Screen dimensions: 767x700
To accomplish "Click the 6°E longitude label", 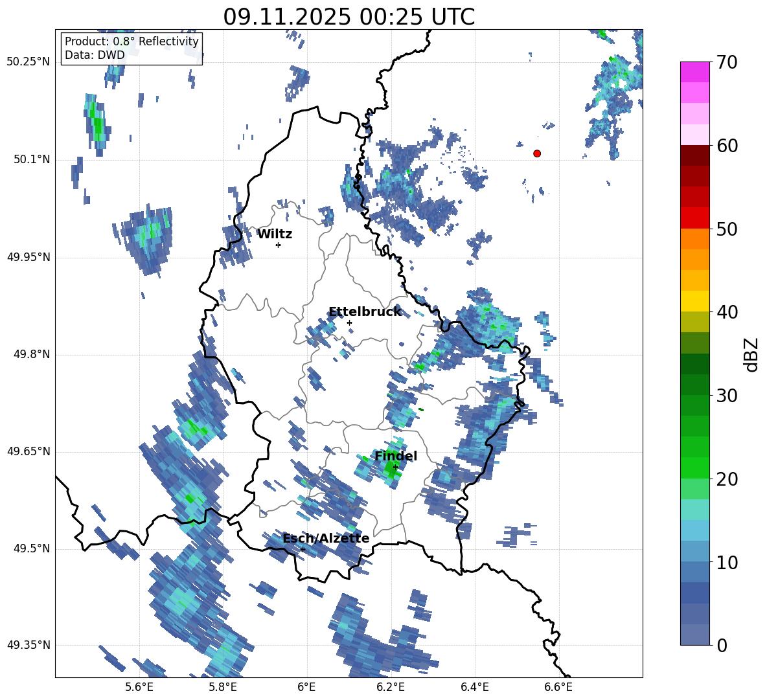I will coord(306,687).
